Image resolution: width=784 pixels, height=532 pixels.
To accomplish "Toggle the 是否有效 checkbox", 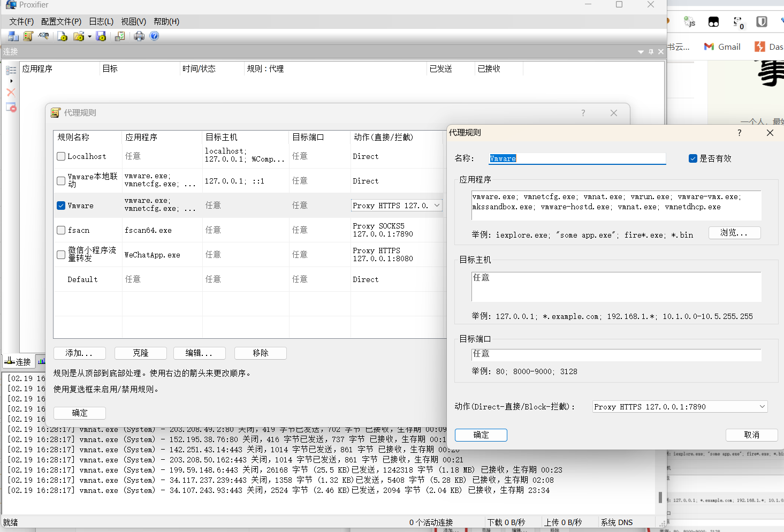I will 693,158.
